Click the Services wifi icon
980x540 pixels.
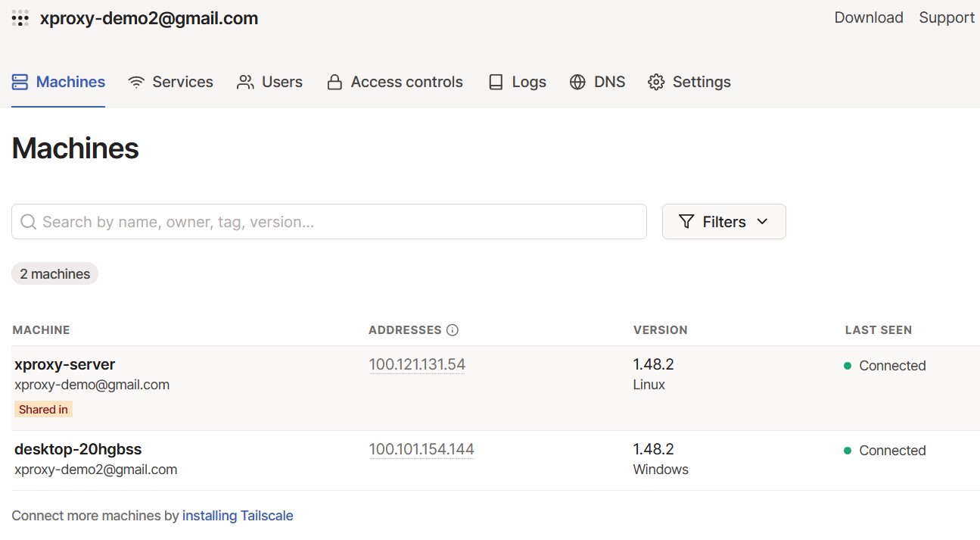point(136,82)
